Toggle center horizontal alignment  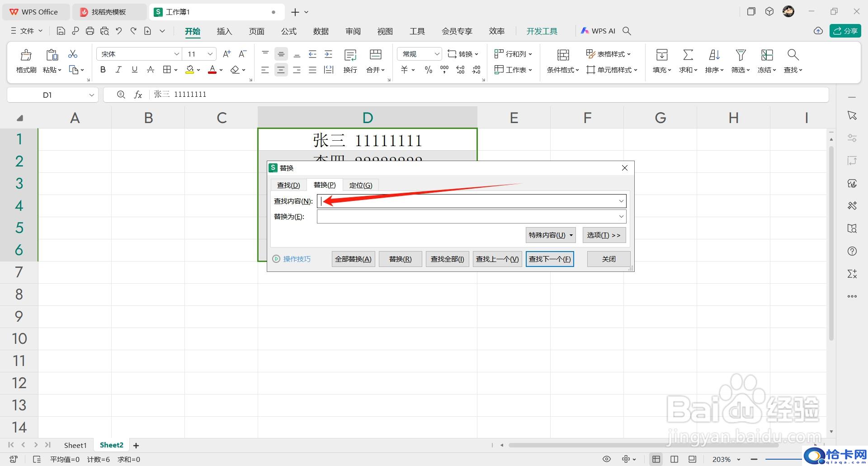point(281,70)
